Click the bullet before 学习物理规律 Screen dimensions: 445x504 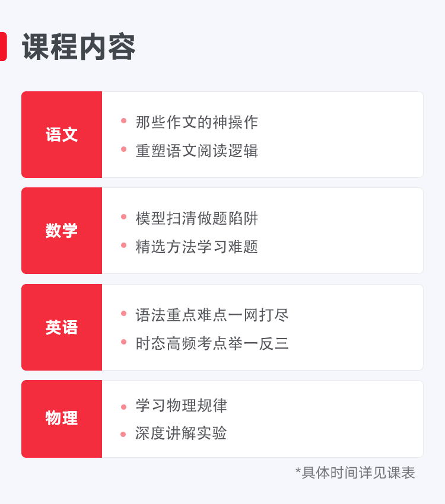pyautogui.click(x=123, y=407)
